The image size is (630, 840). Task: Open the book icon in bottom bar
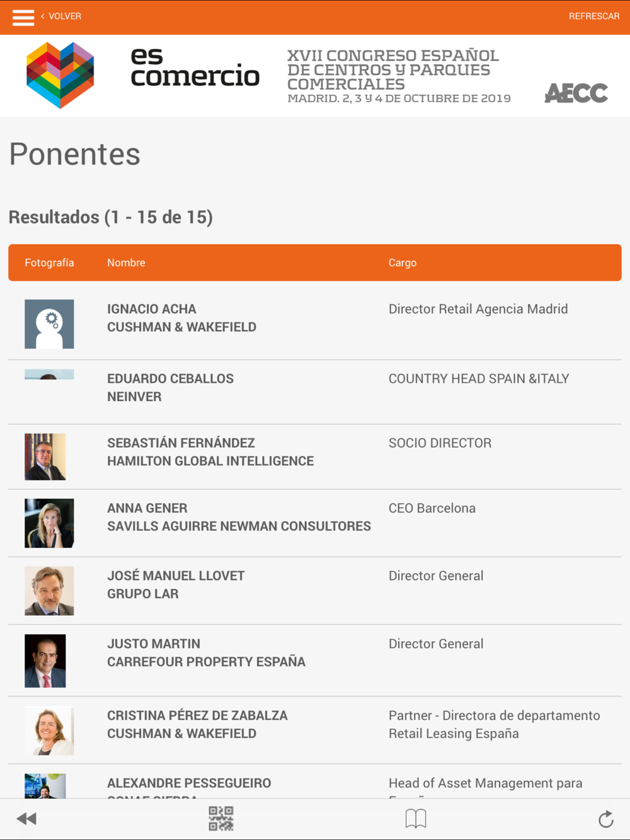[x=416, y=819]
